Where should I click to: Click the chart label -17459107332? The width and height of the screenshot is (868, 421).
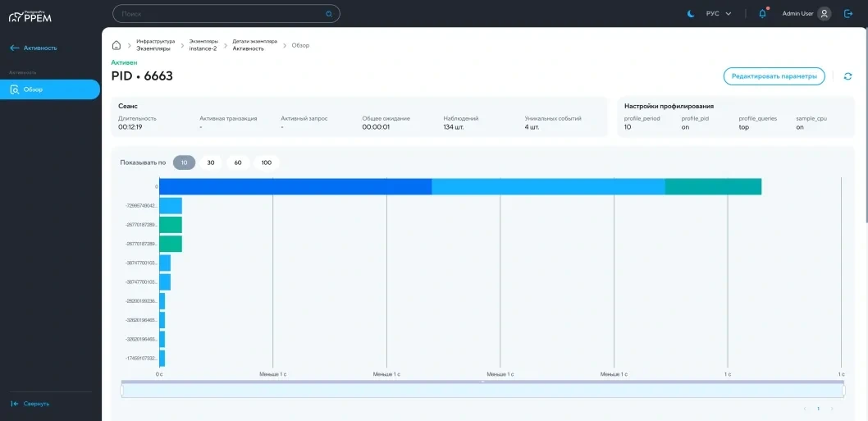(x=142, y=359)
